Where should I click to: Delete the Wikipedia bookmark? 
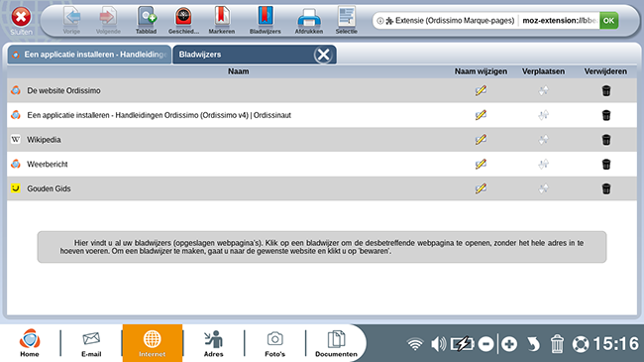click(606, 140)
